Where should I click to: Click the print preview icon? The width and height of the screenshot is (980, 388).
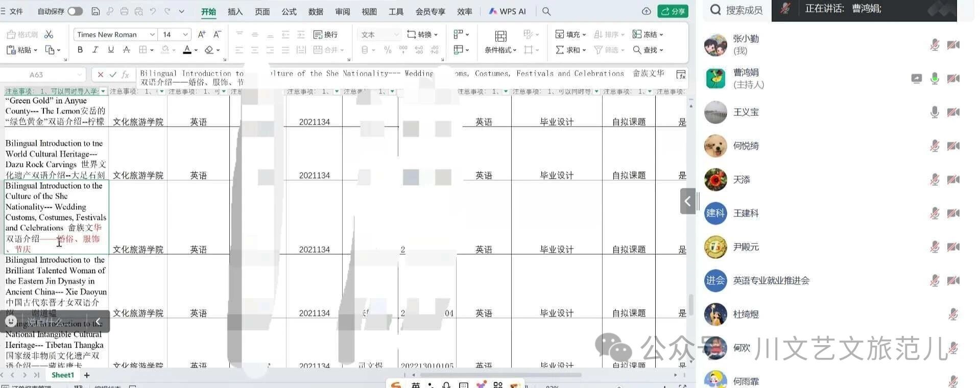coord(138,11)
